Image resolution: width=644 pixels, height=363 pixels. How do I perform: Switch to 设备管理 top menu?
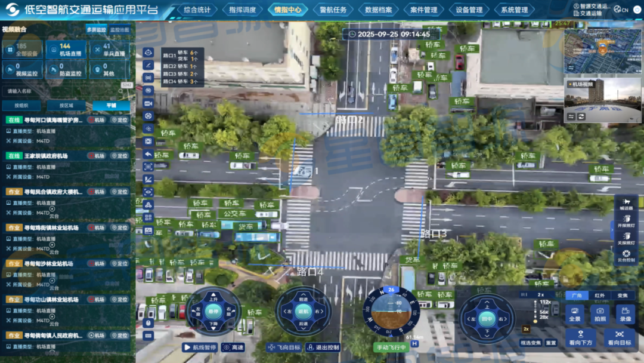pyautogui.click(x=469, y=10)
